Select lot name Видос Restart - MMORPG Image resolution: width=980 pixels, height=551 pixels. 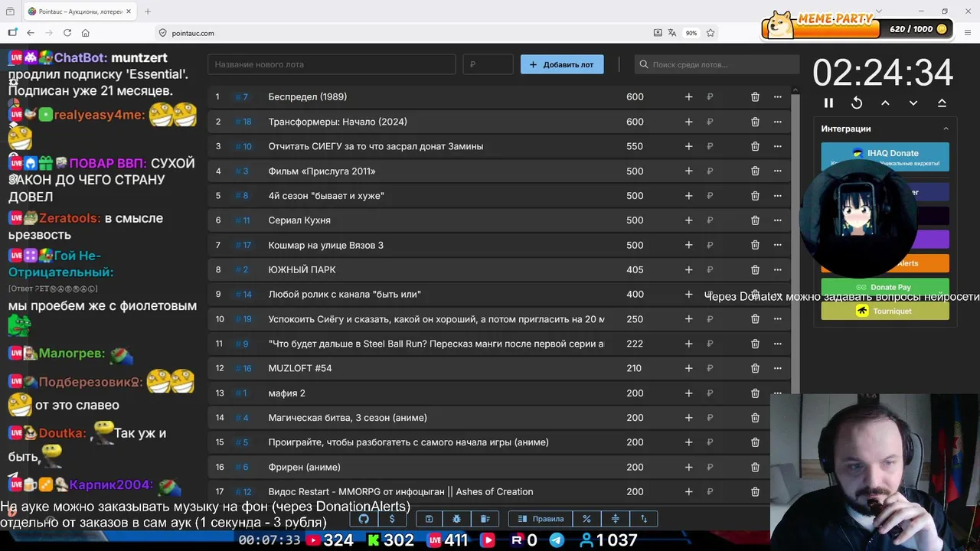point(400,492)
